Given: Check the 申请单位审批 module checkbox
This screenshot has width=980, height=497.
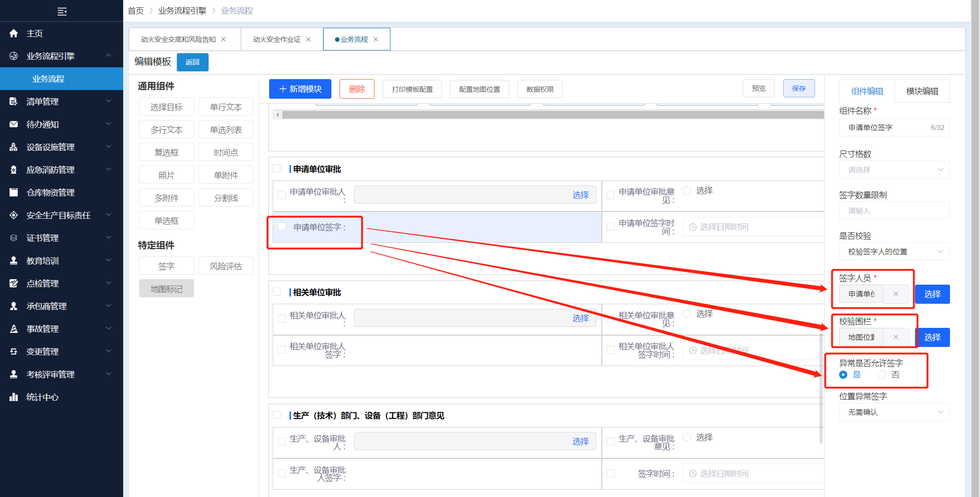Looking at the screenshot, I should coord(277,169).
